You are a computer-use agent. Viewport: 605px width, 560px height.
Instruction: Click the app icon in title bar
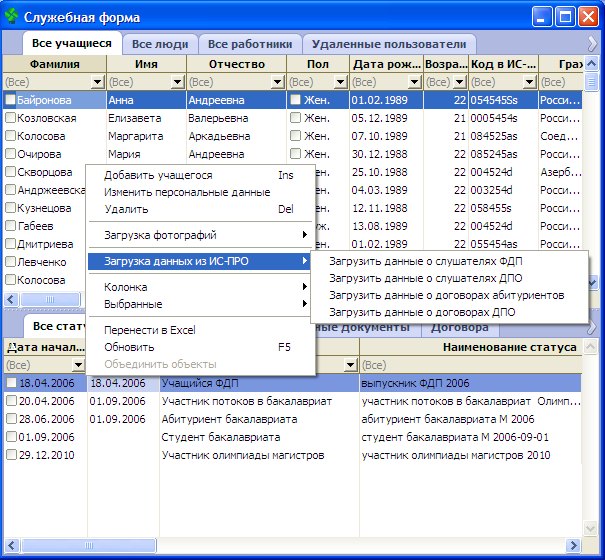(12, 18)
